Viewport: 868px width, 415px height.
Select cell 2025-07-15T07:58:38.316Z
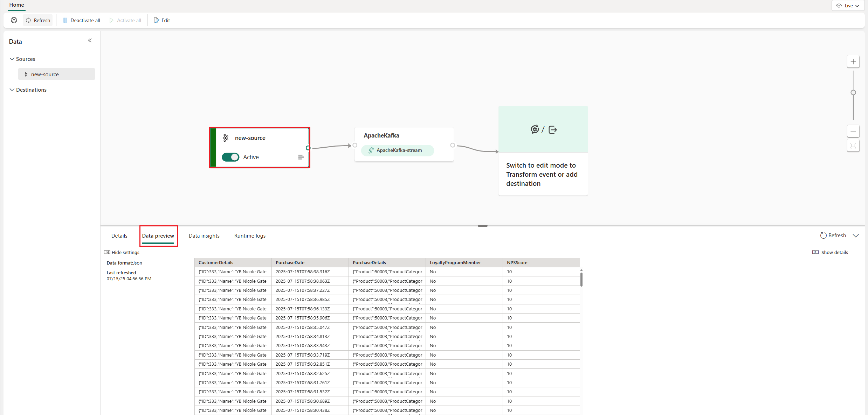pyautogui.click(x=310, y=272)
